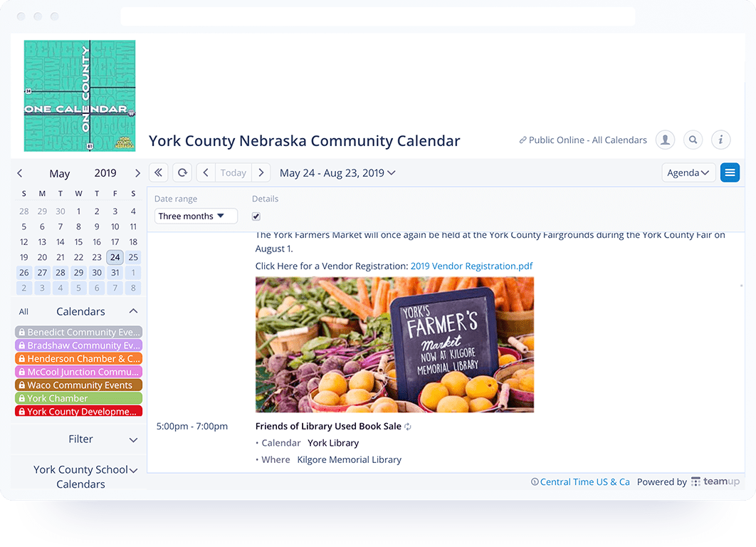Go to next month in mini calendar
The image size is (756, 547).
click(x=137, y=173)
